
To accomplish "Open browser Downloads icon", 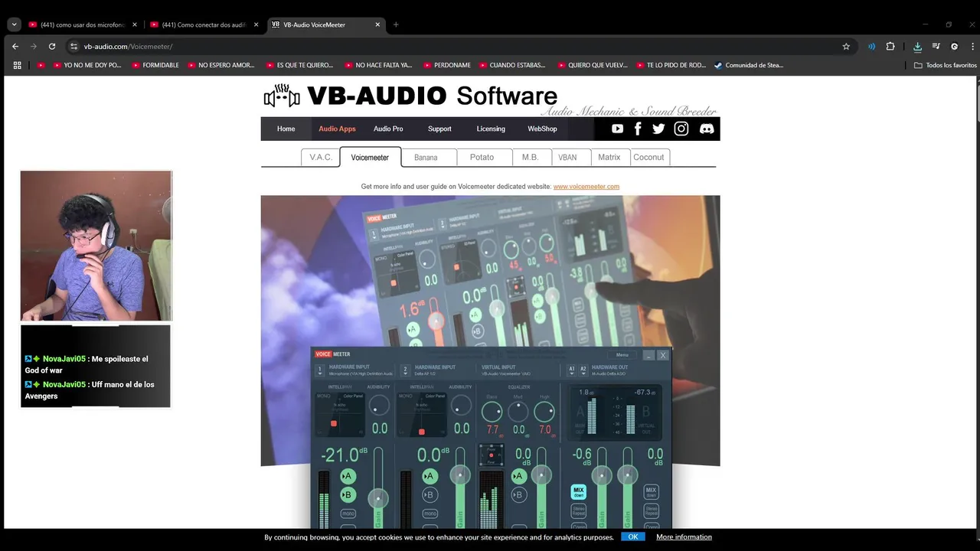I will tap(917, 46).
